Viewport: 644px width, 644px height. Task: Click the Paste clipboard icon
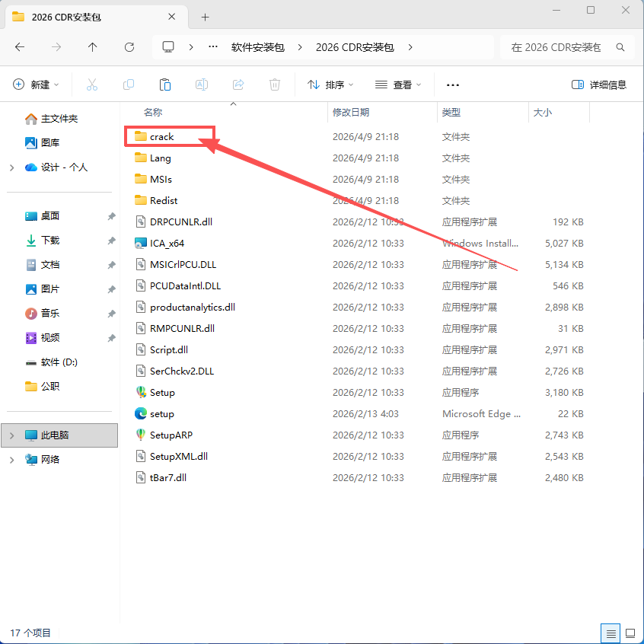165,84
